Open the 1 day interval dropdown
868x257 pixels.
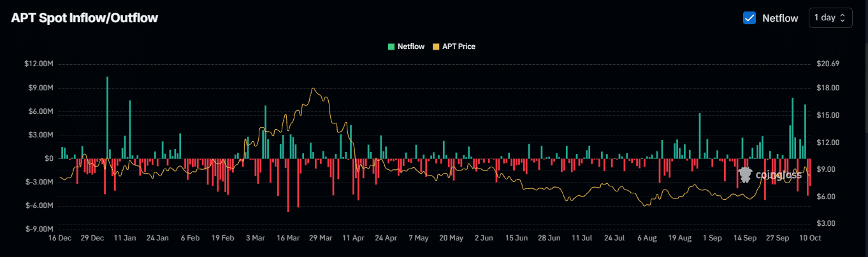pos(830,18)
